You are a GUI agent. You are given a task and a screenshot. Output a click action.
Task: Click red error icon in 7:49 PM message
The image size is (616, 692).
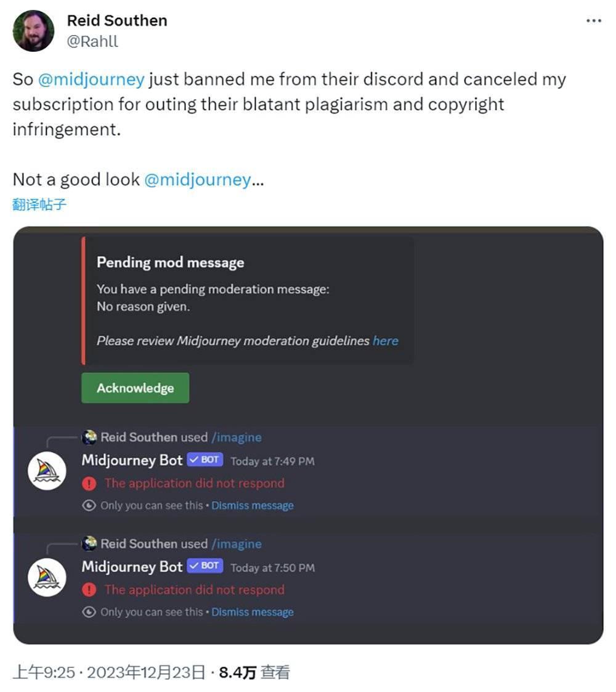click(89, 484)
